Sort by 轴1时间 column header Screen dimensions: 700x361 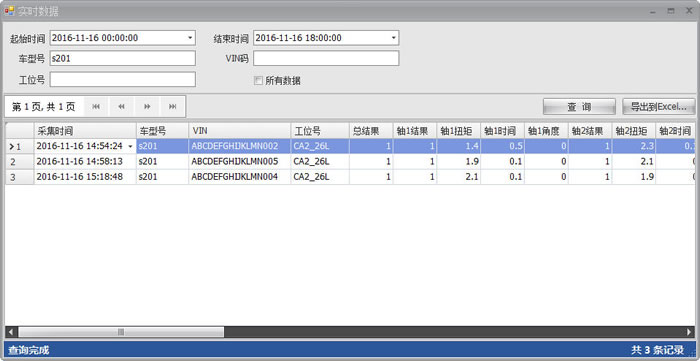502,131
